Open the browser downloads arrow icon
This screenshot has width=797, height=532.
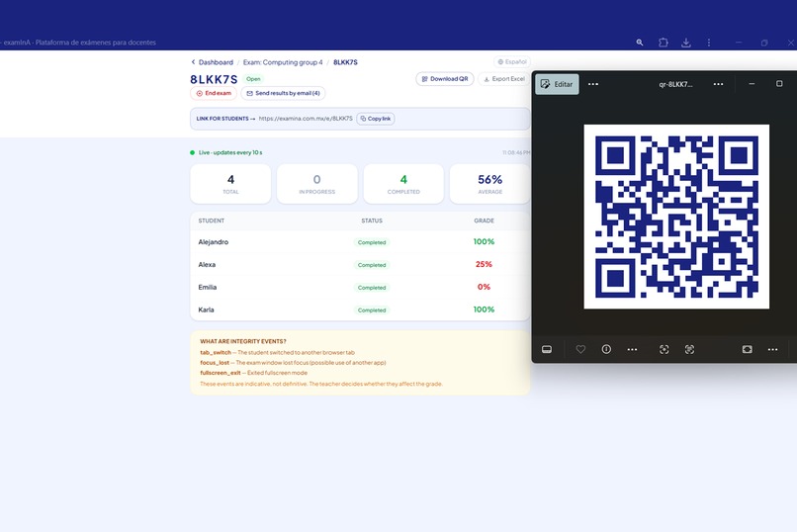pos(685,43)
